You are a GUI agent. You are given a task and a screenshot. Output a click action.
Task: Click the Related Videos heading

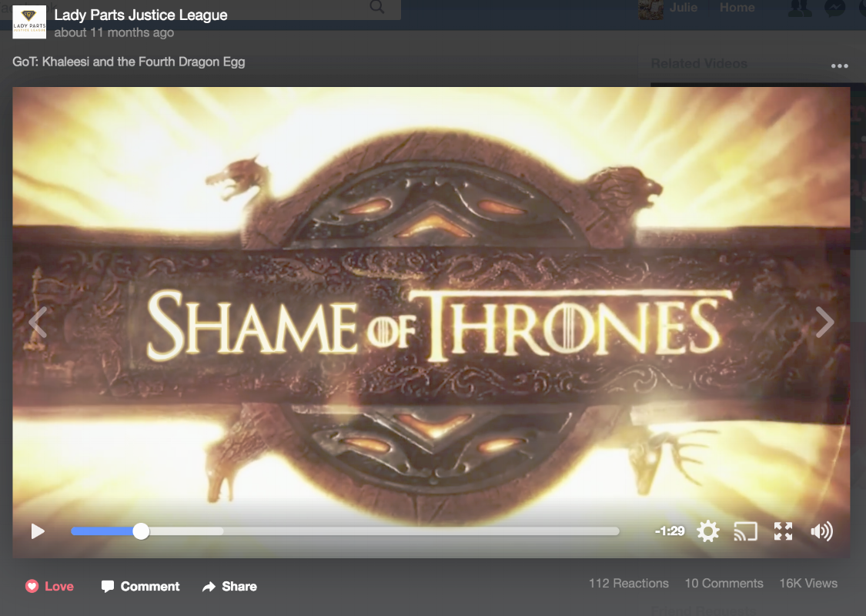coord(699,64)
